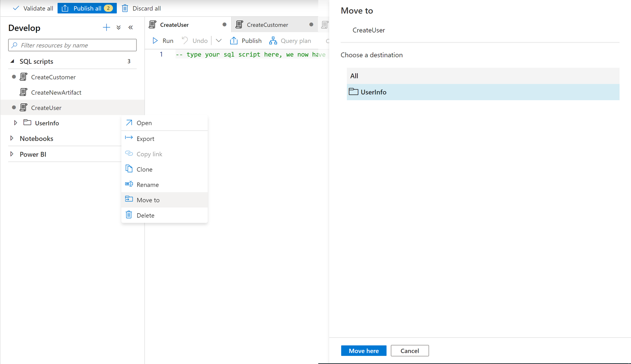Click Publish icon in script toolbar
The image size is (631, 364).
click(x=234, y=41)
